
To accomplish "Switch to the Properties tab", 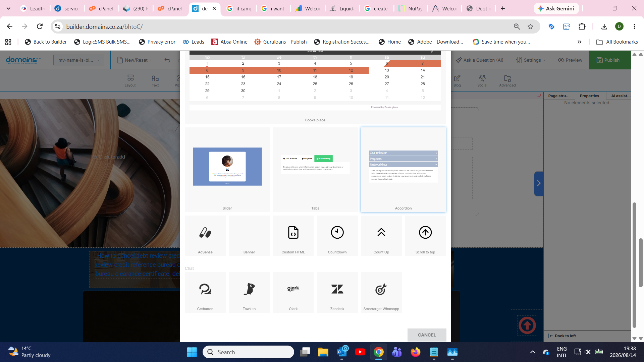I will 589,96.
